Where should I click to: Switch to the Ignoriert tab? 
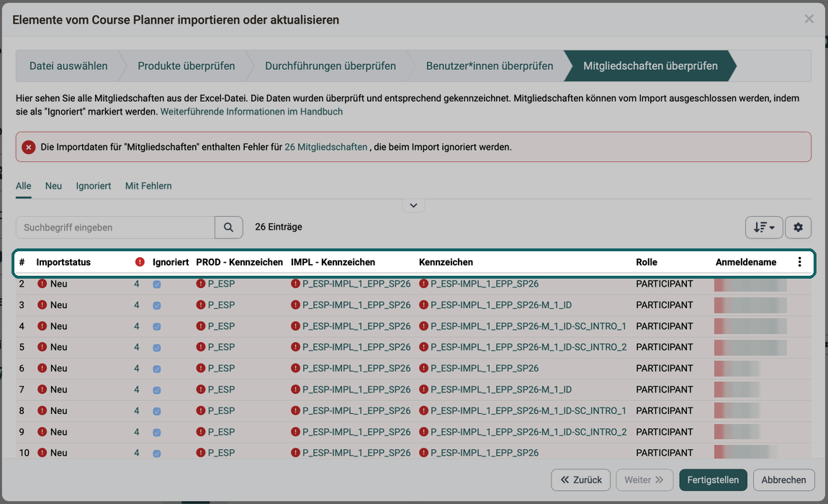[x=94, y=186]
